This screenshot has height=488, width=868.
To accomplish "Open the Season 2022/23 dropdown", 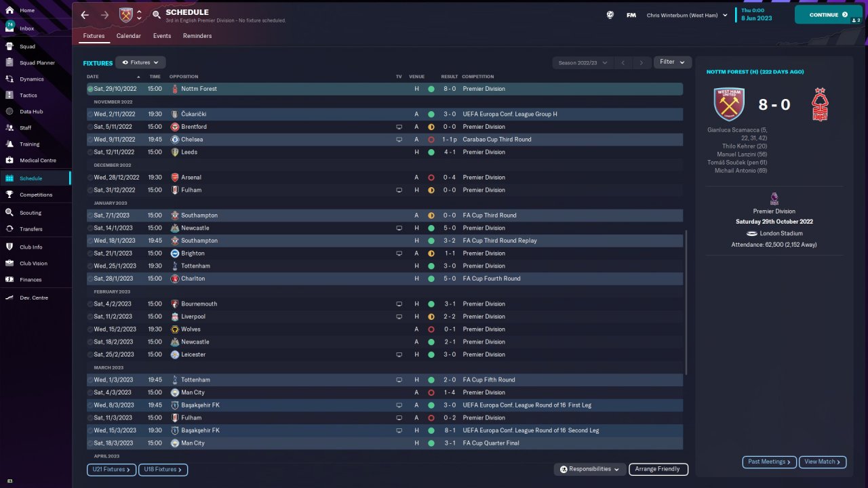I will pos(583,62).
